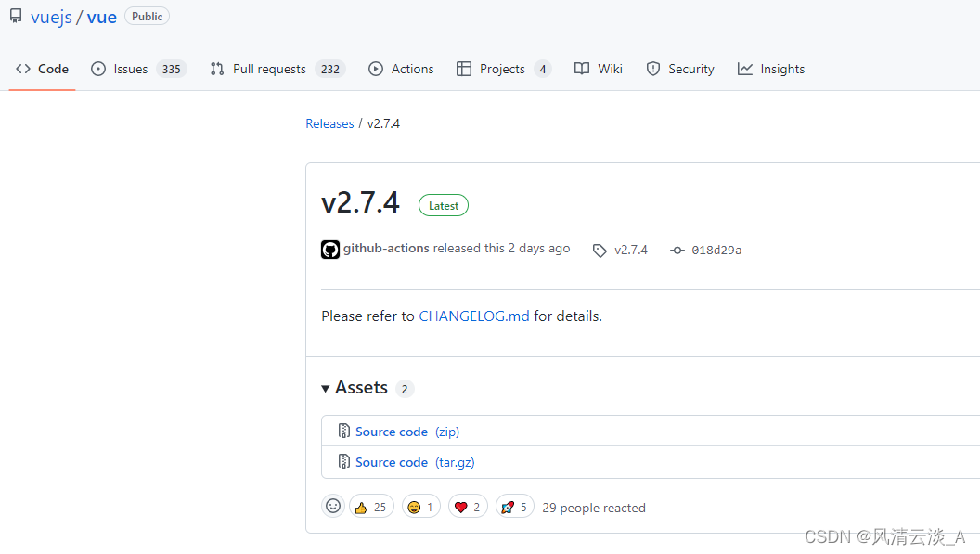The height and width of the screenshot is (554, 980).
Task: Click the Public visibility badge
Action: (x=147, y=17)
